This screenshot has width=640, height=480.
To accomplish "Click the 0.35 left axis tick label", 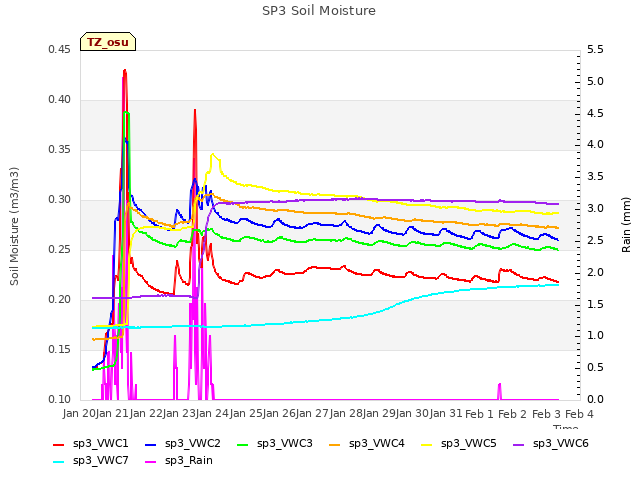I will tap(59, 150).
